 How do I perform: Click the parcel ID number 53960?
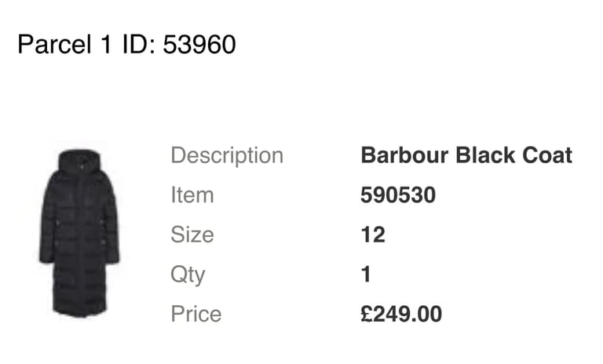coord(199,44)
